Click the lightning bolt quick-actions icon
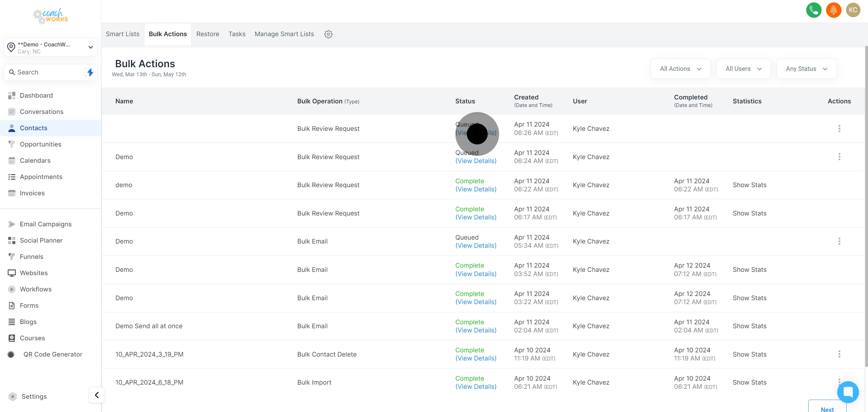868x412 pixels. 90,72
